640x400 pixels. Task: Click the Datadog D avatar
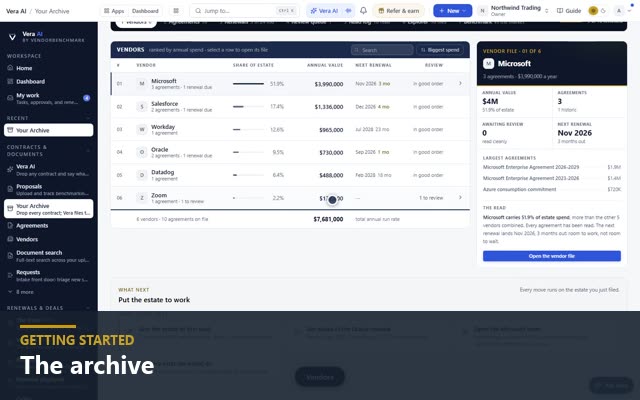142,175
